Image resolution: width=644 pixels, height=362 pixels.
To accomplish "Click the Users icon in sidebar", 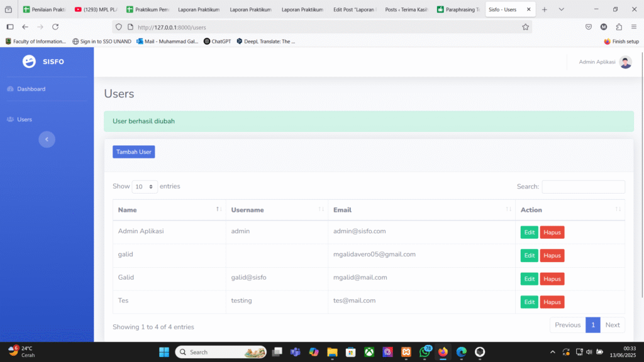I will (x=11, y=119).
